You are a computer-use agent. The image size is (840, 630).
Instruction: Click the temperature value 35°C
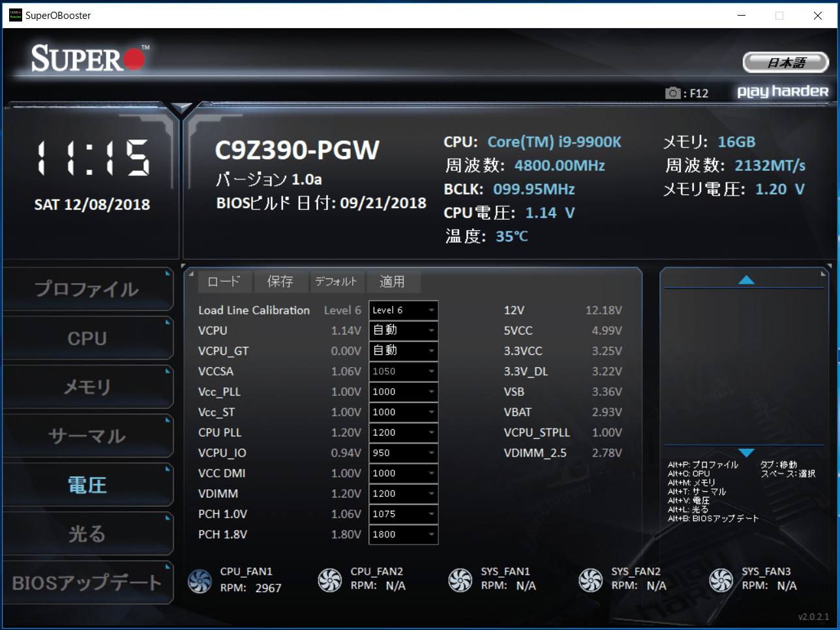pos(512,236)
